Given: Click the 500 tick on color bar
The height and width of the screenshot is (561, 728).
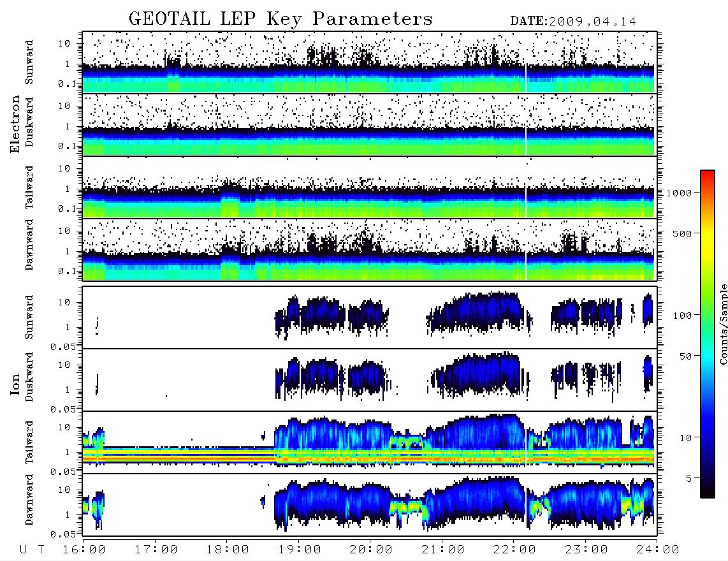Looking at the screenshot, I should pyautogui.click(x=682, y=233).
